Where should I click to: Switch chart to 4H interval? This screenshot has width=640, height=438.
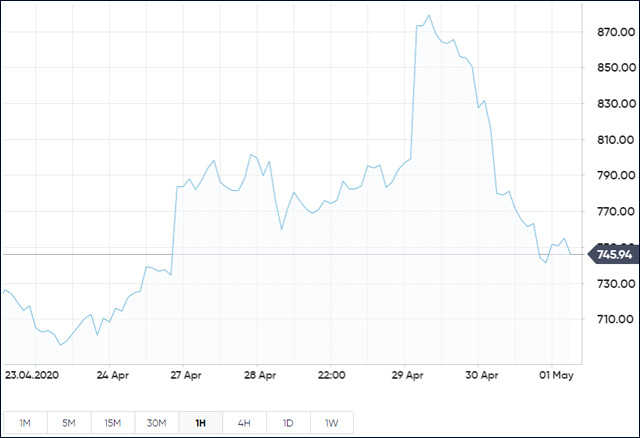click(x=244, y=423)
